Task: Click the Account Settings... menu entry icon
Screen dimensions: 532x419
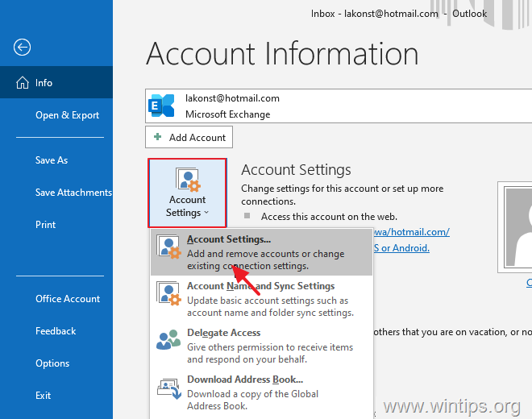Action: pos(168,247)
